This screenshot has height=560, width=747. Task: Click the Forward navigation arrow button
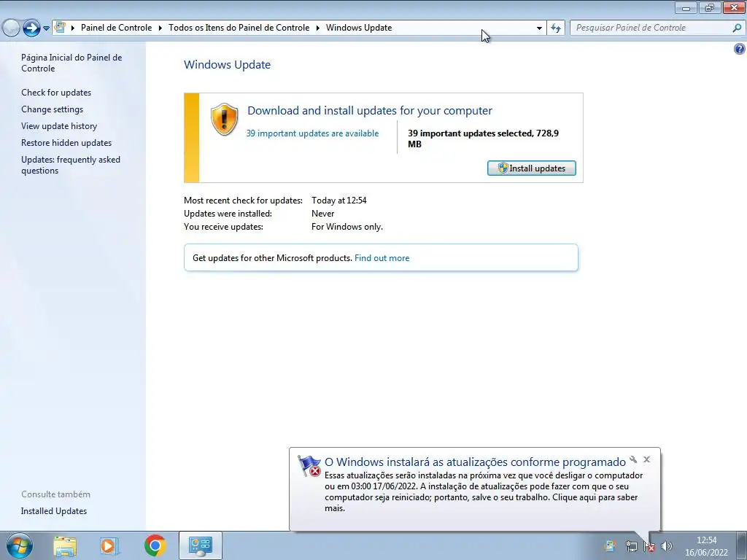tap(31, 28)
